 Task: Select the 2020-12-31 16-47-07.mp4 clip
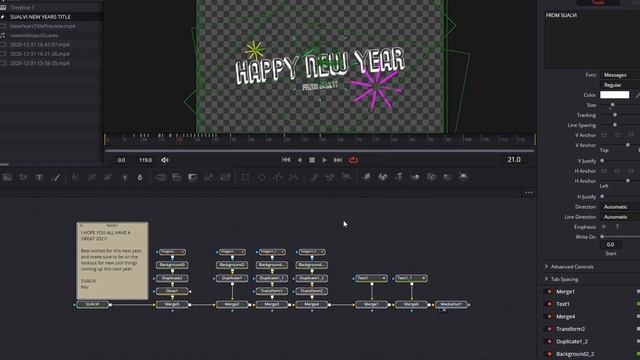pyautogui.click(x=40, y=44)
